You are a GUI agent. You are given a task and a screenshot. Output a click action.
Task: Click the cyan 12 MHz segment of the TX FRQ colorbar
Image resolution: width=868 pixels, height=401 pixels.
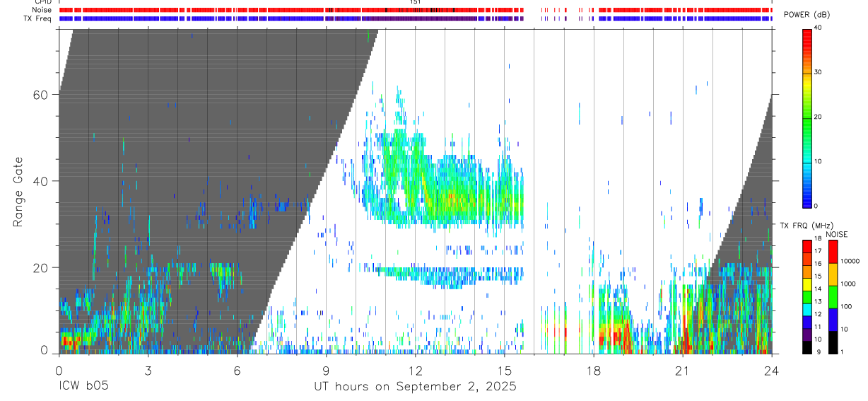click(x=807, y=310)
